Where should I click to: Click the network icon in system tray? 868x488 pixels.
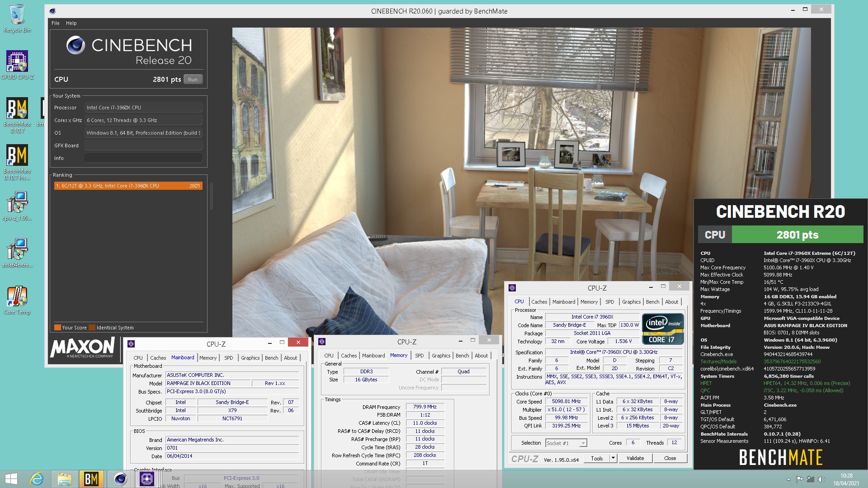(x=811, y=479)
